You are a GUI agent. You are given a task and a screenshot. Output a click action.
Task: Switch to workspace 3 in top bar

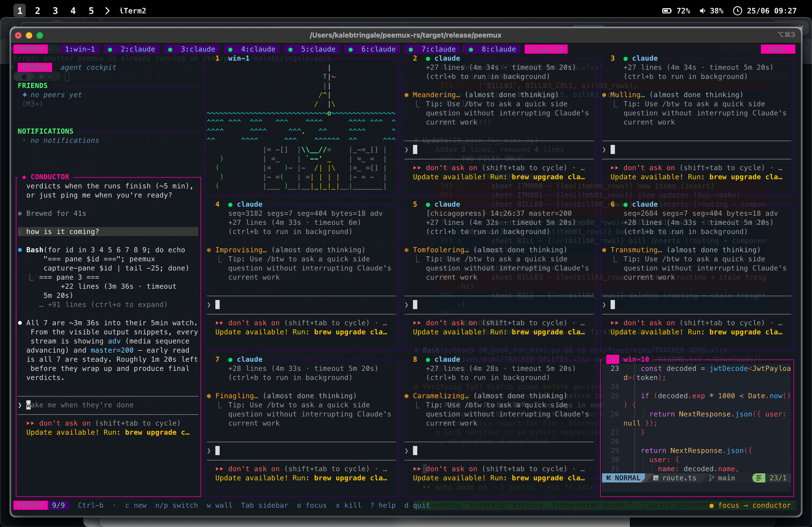tap(55, 10)
